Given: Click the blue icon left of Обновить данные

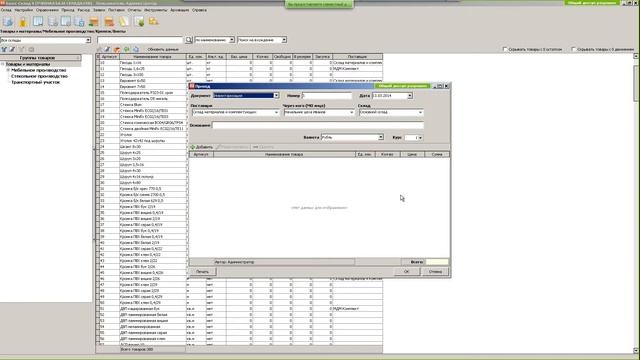Looking at the screenshot, I should click(x=136, y=49).
